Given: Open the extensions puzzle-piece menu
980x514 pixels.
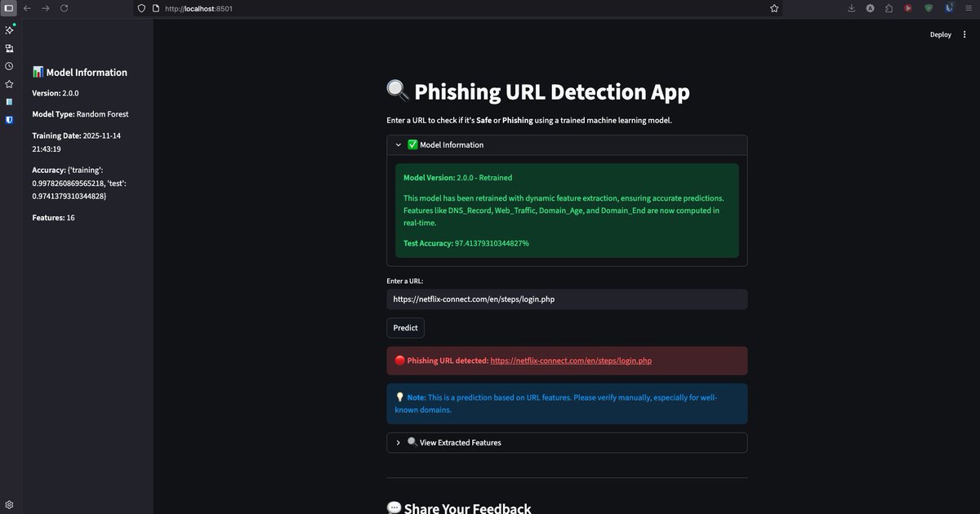Looking at the screenshot, I should coord(889,7).
